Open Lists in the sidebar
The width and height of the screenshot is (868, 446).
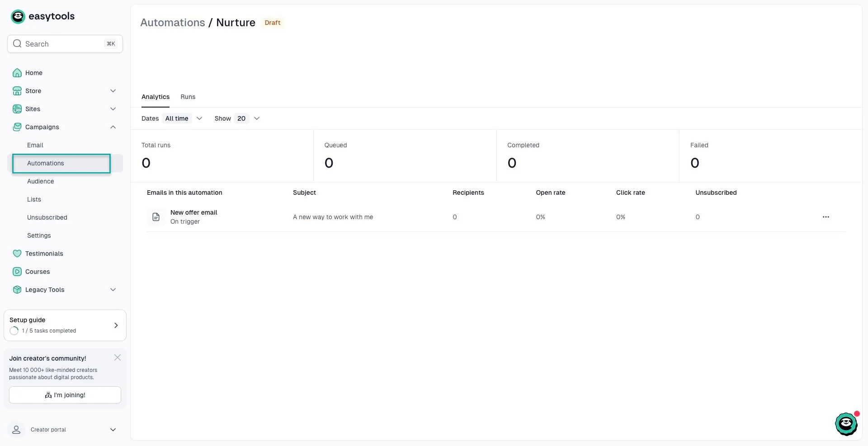[x=34, y=199]
